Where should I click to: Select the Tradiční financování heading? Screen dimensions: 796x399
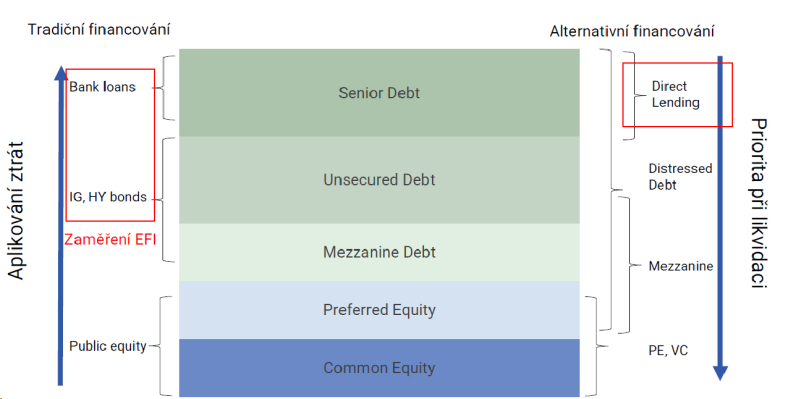(99, 29)
